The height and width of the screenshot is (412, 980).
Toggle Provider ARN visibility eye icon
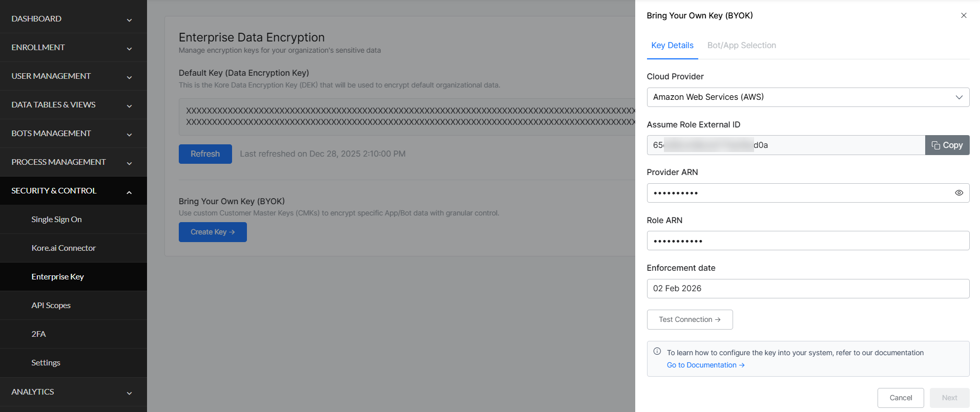958,193
